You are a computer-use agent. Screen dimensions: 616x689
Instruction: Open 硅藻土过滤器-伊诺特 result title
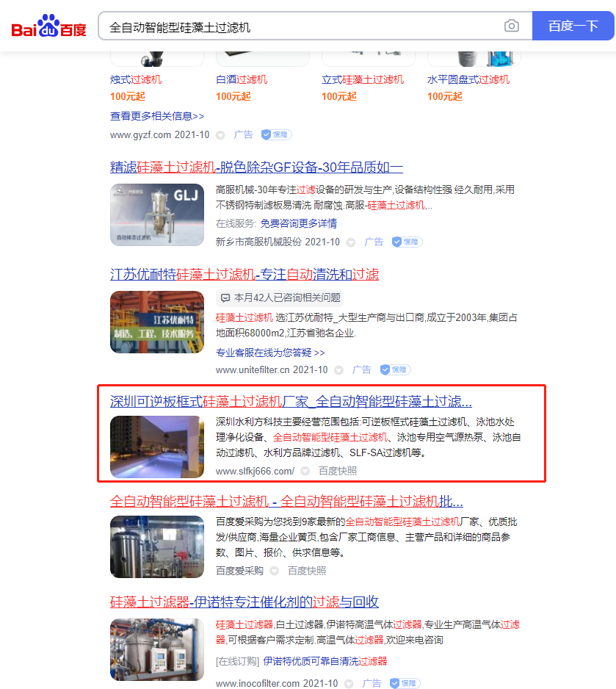click(244, 602)
